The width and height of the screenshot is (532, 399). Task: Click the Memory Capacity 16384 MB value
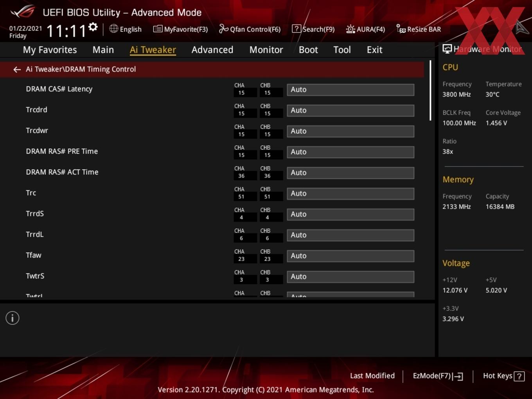(500, 207)
